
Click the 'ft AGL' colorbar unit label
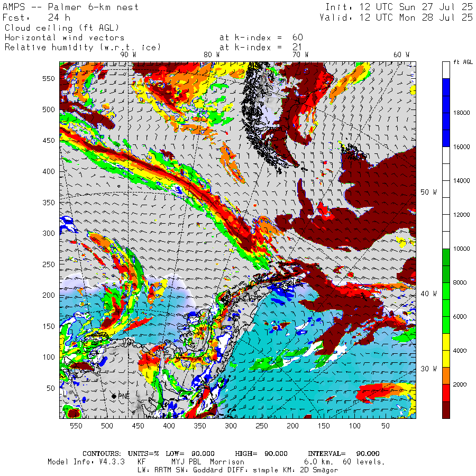click(463, 62)
